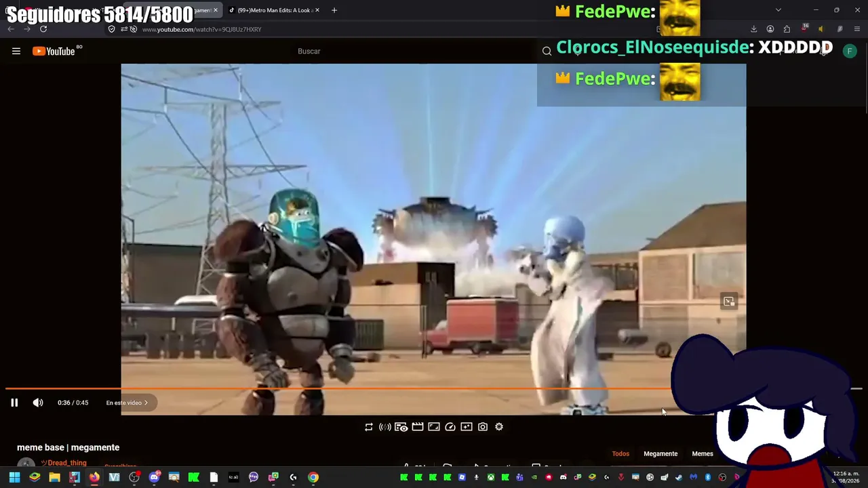
Task: Open the browser downloads icon
Action: (753, 29)
